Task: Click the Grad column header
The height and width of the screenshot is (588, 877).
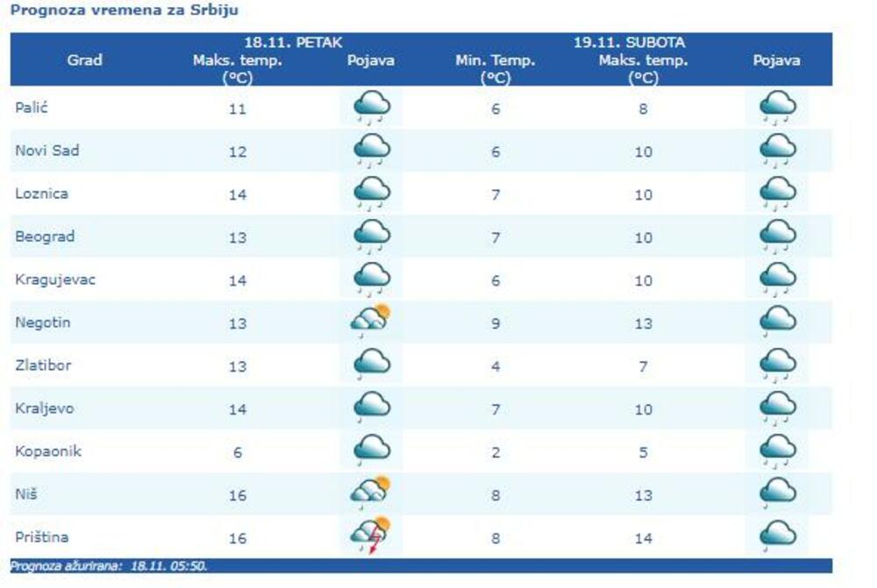Action: click(84, 60)
